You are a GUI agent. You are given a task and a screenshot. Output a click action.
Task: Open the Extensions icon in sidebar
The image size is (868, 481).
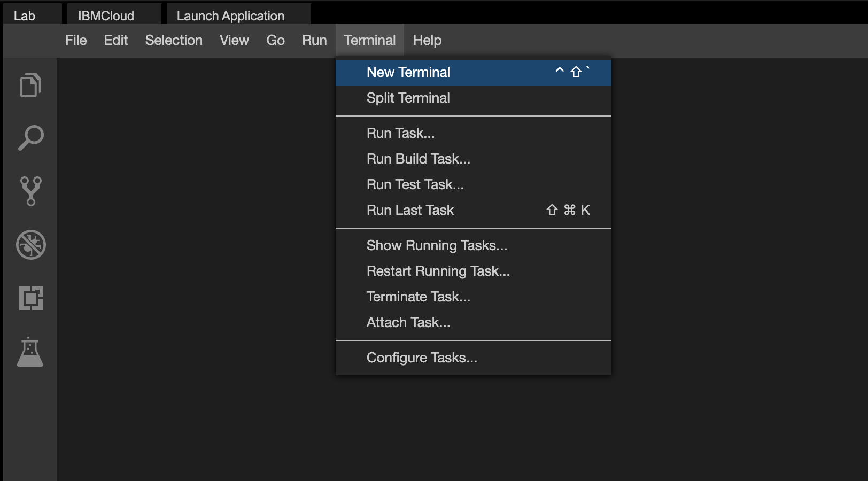pyautogui.click(x=30, y=298)
